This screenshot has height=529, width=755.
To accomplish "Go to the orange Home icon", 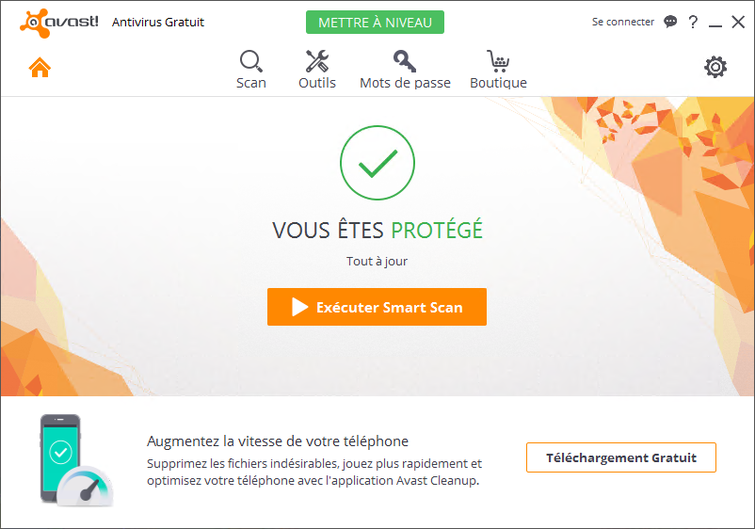I will click(39, 67).
